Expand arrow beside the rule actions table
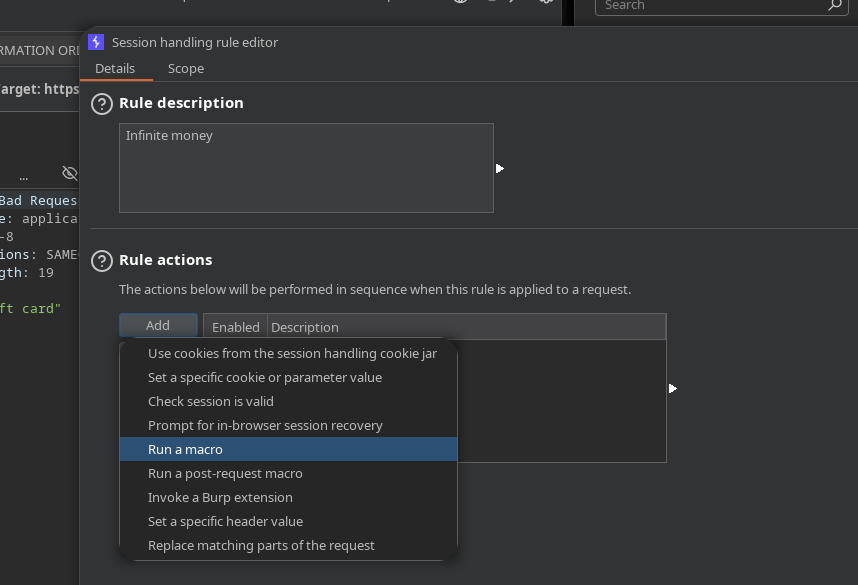Viewport: 858px width, 585px height. [x=673, y=388]
